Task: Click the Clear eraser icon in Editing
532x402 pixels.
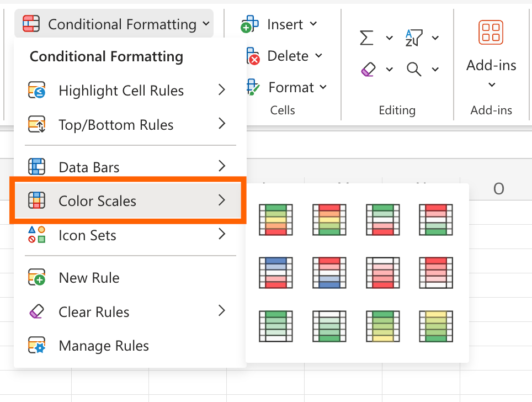Action: [368, 69]
